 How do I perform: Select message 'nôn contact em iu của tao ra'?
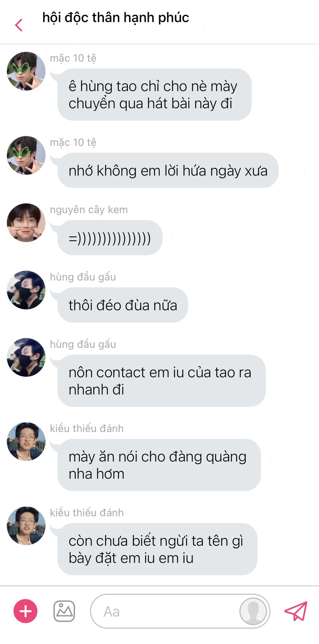tap(162, 381)
